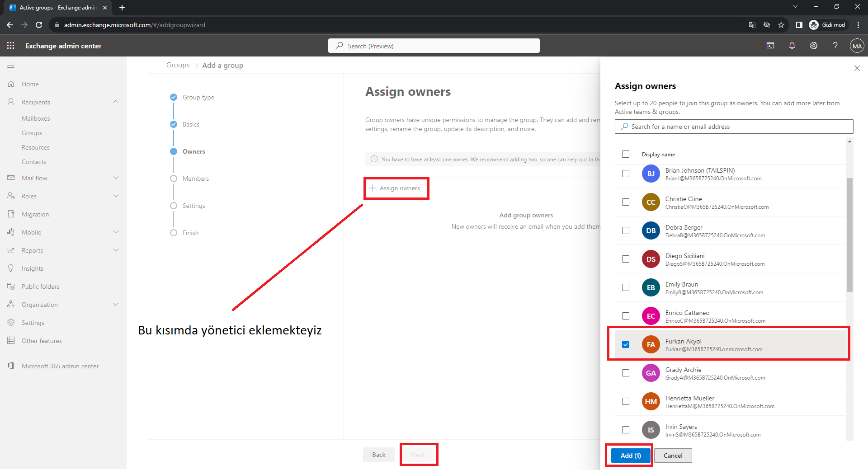868x470 pixels.
Task: Select the Christie Cline checkbox
Action: click(626, 202)
